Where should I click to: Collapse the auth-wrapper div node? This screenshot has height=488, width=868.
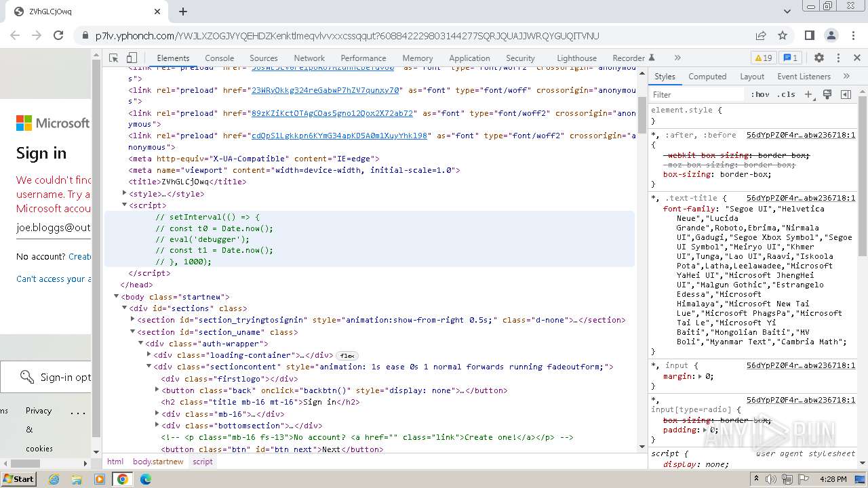141,343
